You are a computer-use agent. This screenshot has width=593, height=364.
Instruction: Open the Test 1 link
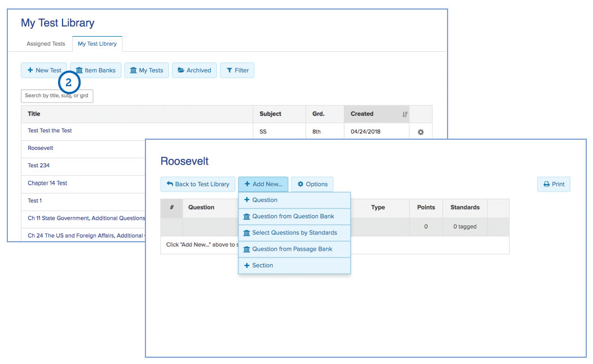pos(35,201)
